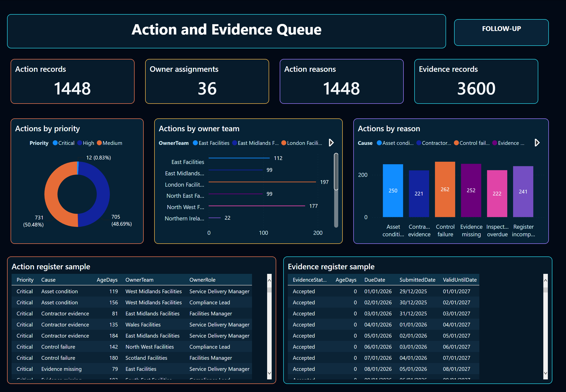Image resolution: width=566 pixels, height=392 pixels.
Task: Select the High legend marker in Priority
Action: [x=80, y=143]
